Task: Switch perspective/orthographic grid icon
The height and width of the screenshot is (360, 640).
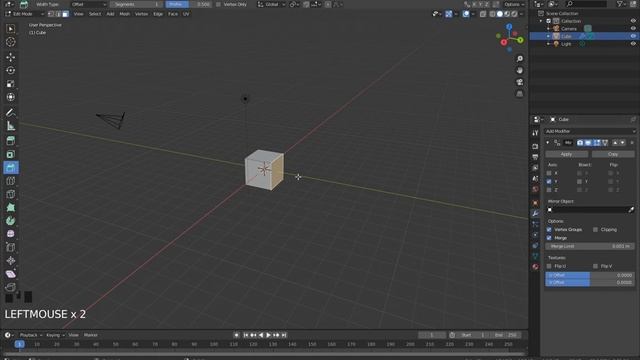Action: [x=520, y=94]
